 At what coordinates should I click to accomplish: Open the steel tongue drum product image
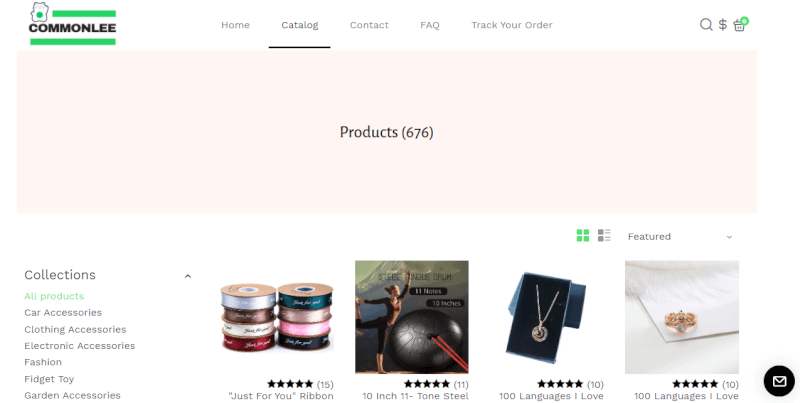[412, 317]
